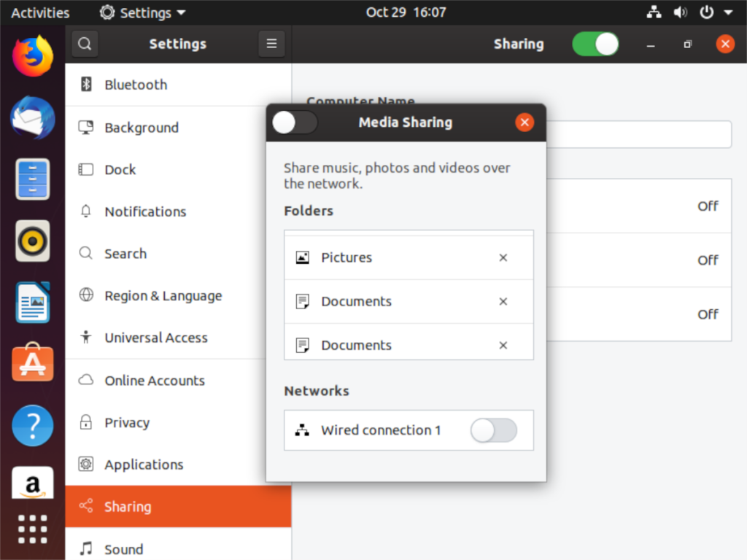Launch Rhythmbox from the dock

tap(32, 241)
